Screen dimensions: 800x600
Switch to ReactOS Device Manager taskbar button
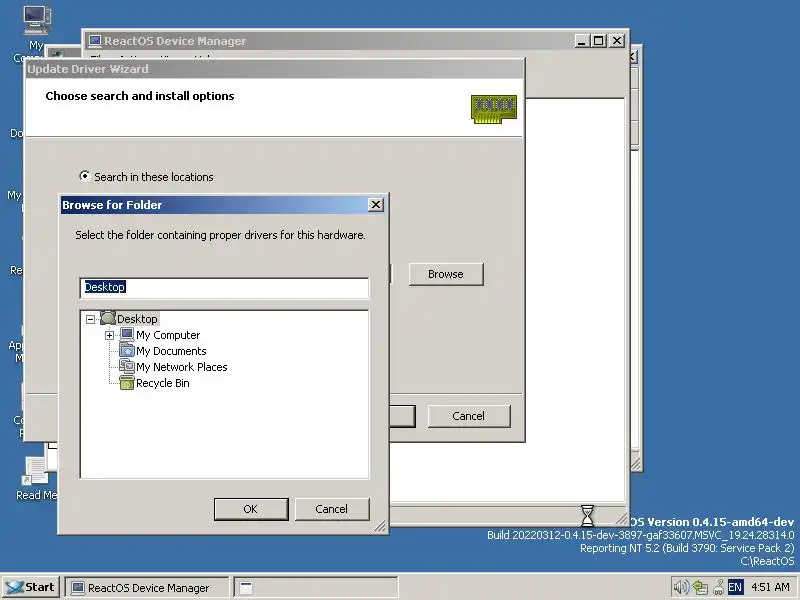pos(146,588)
